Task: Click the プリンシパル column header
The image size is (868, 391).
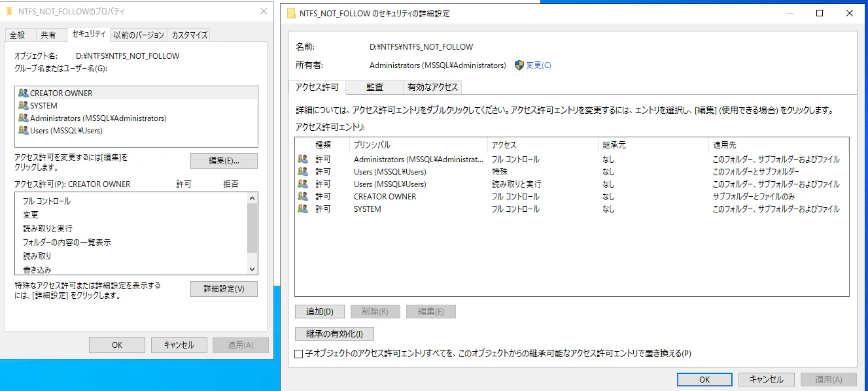Action: (419, 145)
